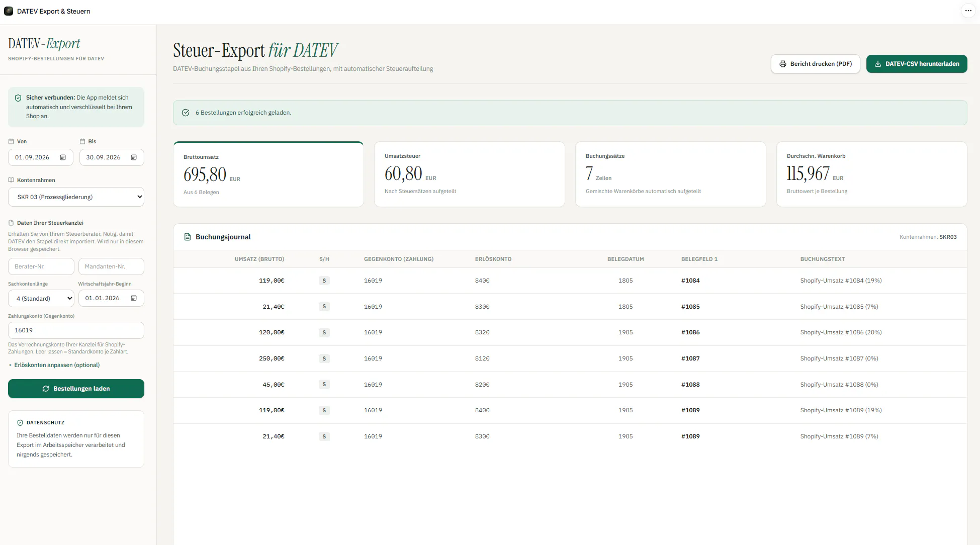Click Shopify-Umsatz #1085 (7%) text
Image resolution: width=980 pixels, height=545 pixels.
point(839,307)
